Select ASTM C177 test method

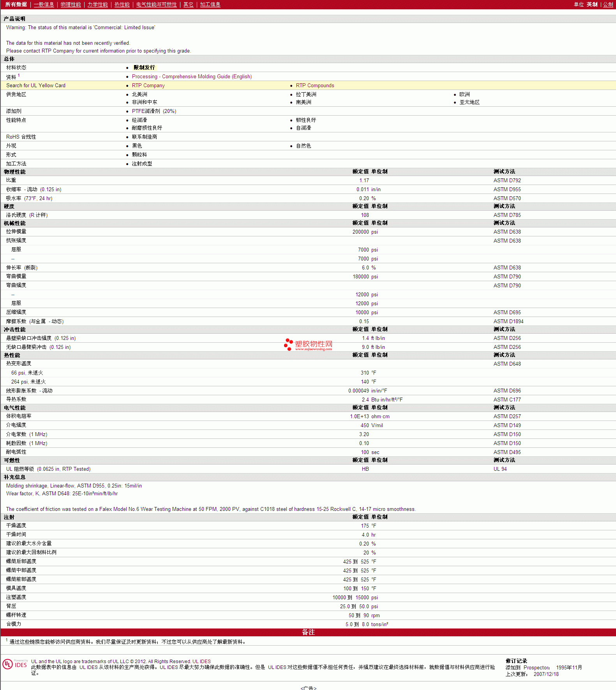click(x=507, y=400)
